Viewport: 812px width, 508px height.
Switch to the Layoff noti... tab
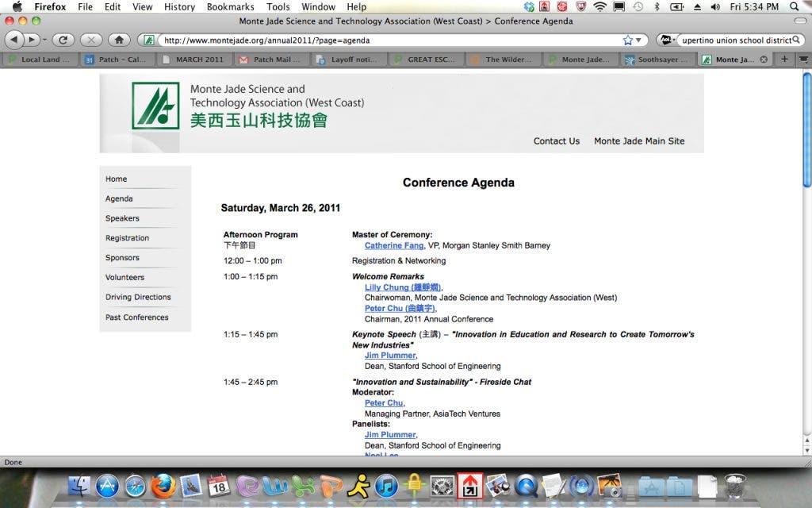(350, 60)
